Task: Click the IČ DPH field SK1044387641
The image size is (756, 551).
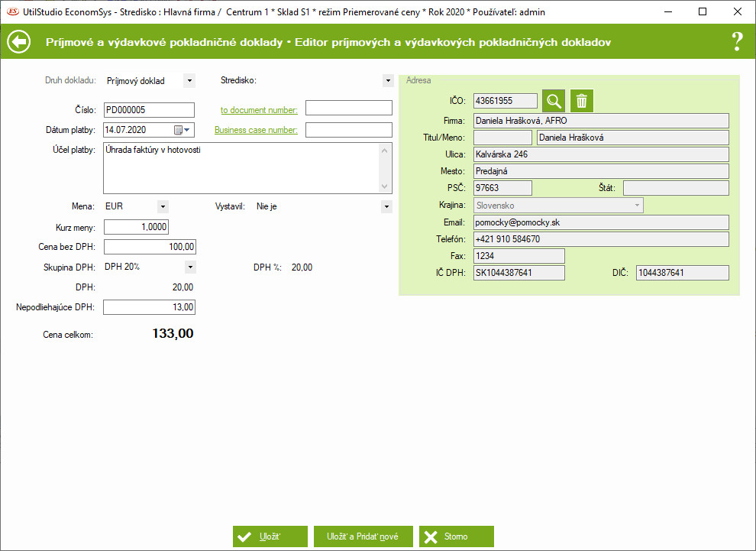Action: pyautogui.click(x=519, y=273)
